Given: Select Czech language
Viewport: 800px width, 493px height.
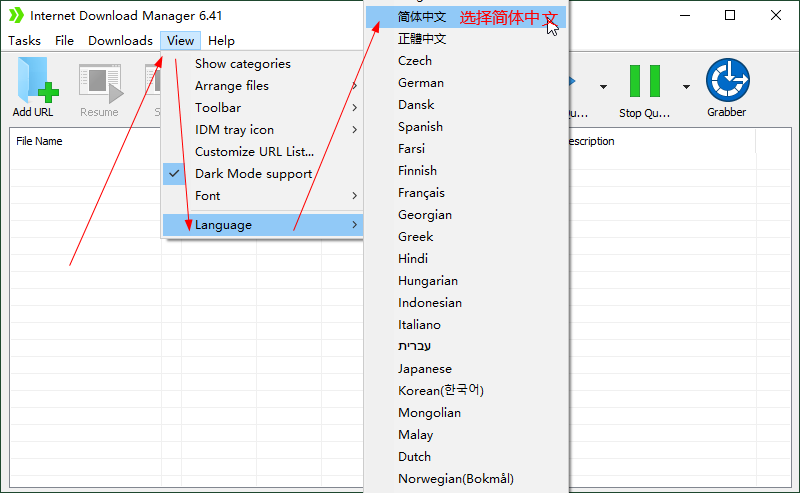Looking at the screenshot, I should (466, 61).
